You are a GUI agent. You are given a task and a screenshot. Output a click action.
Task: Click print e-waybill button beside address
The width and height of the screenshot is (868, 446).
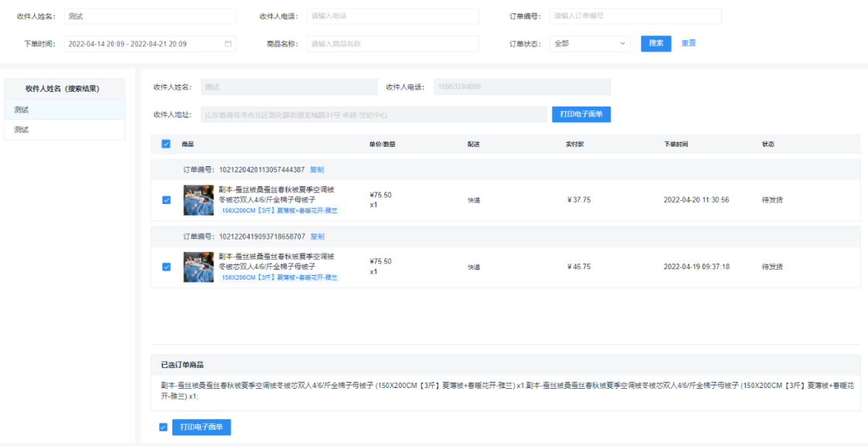coord(580,114)
